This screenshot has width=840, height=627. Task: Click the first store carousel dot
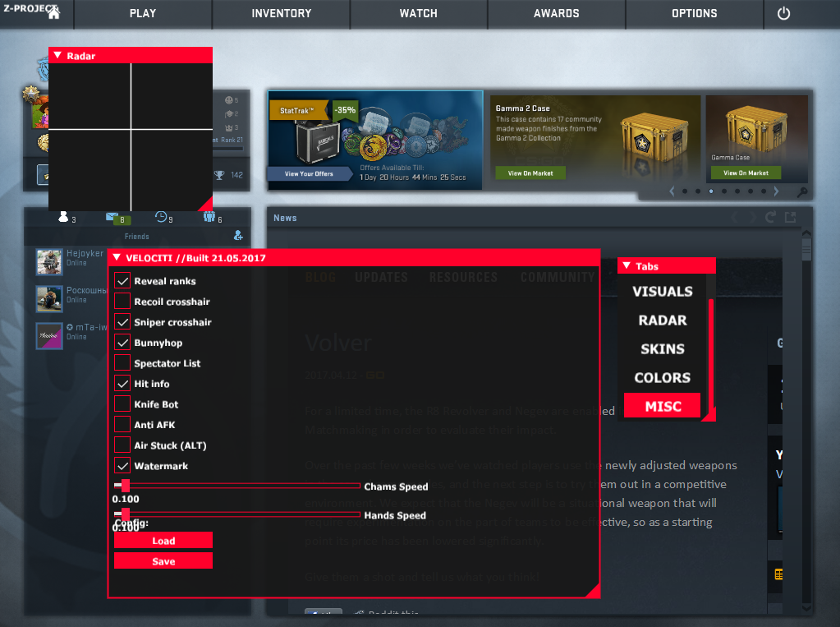click(x=685, y=191)
